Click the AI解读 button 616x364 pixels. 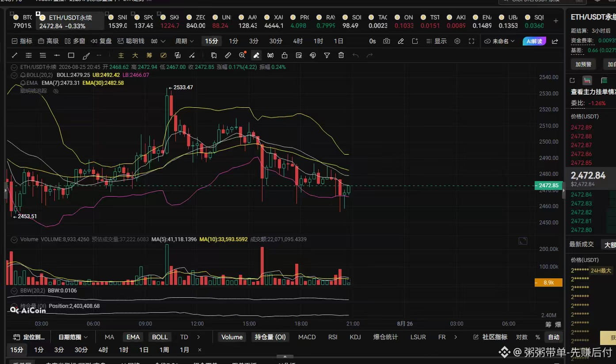[534, 41]
